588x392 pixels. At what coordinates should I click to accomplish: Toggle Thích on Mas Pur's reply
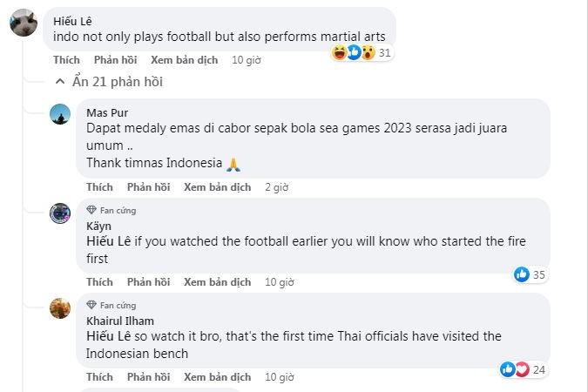[x=99, y=187]
